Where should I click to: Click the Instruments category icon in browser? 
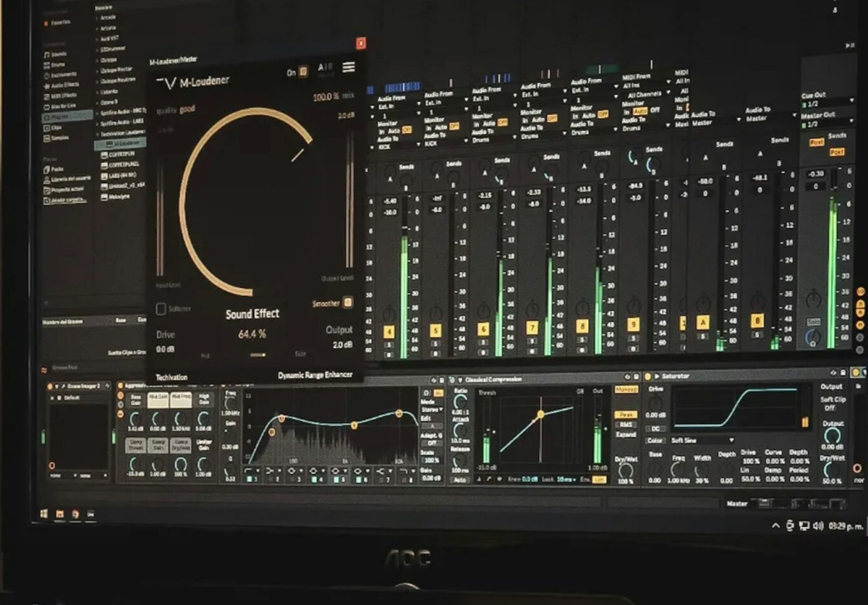(47, 75)
